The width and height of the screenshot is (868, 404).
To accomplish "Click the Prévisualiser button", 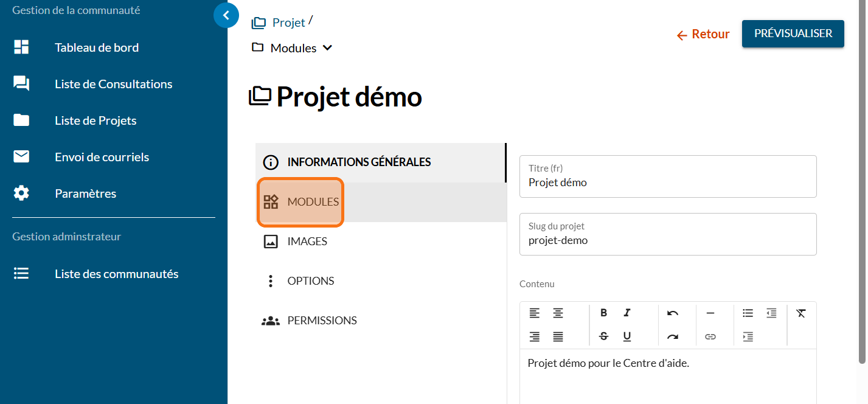I will (x=793, y=33).
